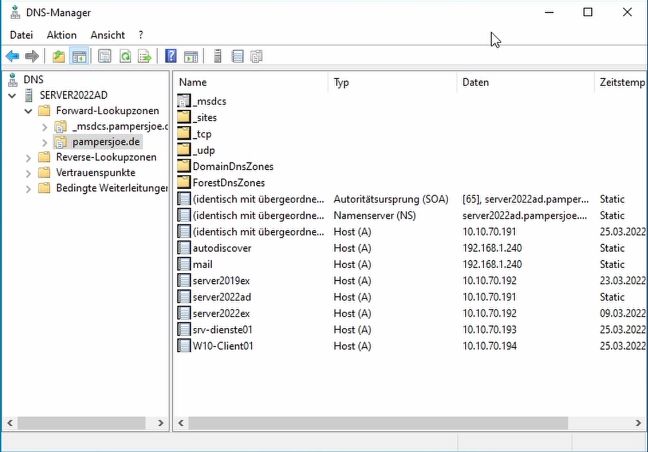Expand Bedingte Weiterleitungen node
648x452 pixels.
(x=28, y=189)
